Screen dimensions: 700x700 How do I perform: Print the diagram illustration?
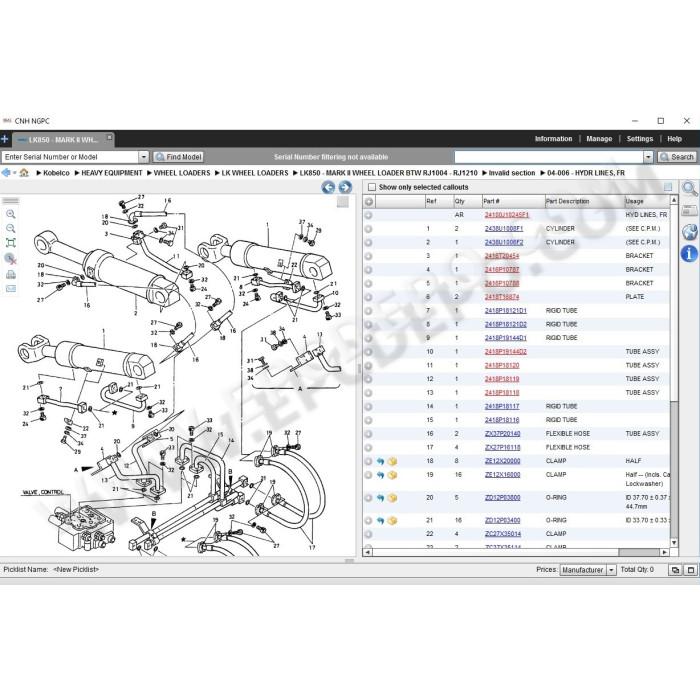coord(11,275)
